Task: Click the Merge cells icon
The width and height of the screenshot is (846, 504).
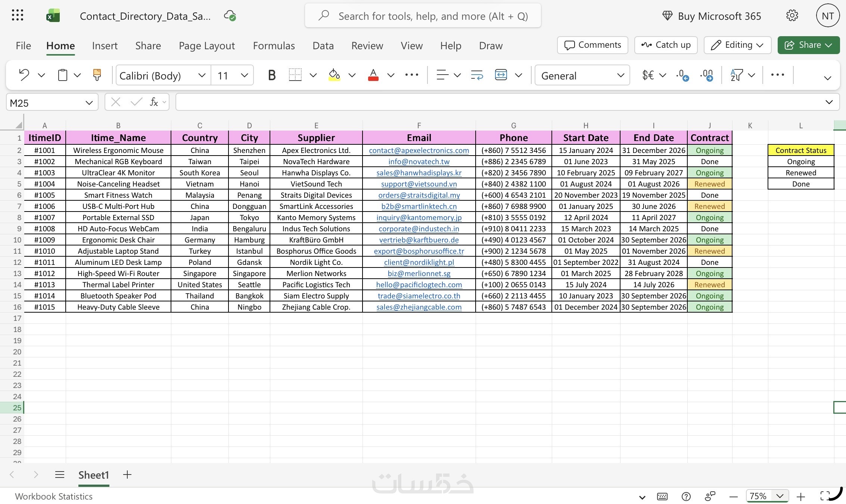Action: (x=501, y=75)
